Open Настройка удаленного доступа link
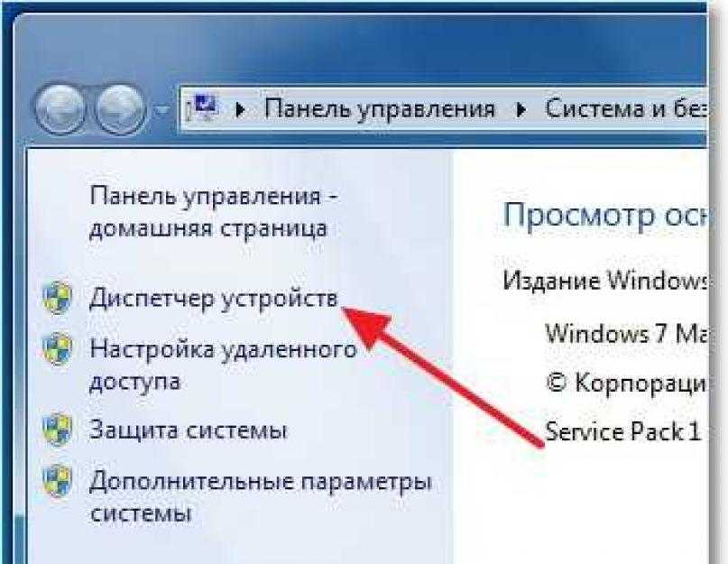The height and width of the screenshot is (564, 728). 223,365
